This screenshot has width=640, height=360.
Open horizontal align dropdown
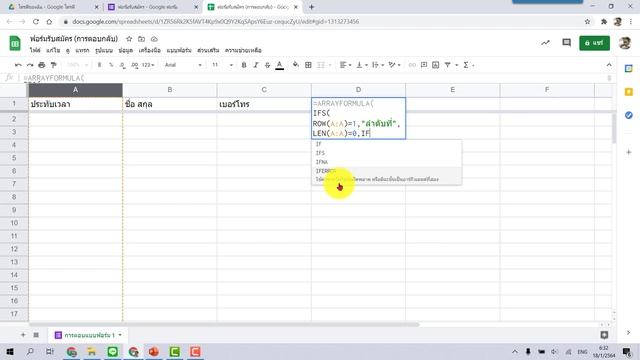[345, 65]
